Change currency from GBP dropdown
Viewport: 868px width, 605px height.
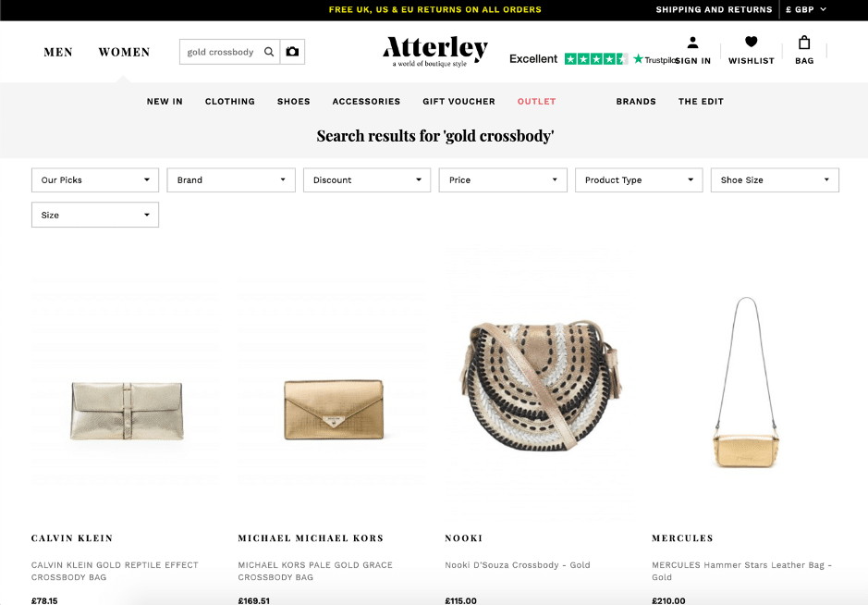pyautogui.click(x=806, y=9)
